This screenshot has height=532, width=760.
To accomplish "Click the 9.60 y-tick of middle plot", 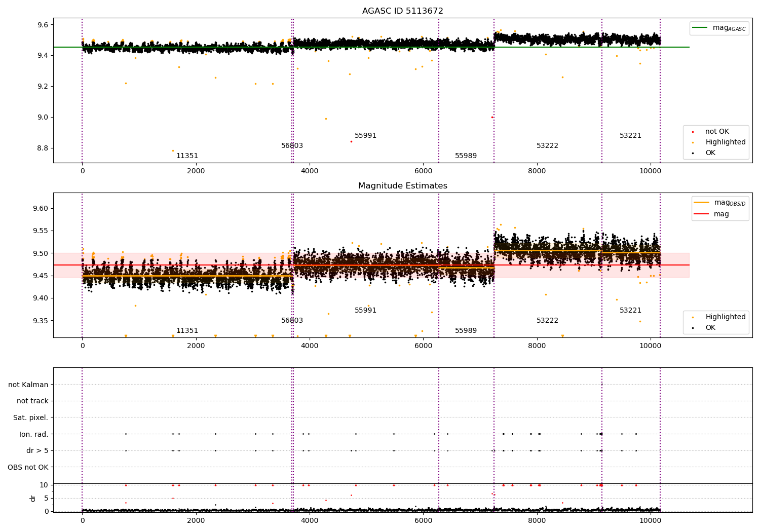I will (x=41, y=209).
